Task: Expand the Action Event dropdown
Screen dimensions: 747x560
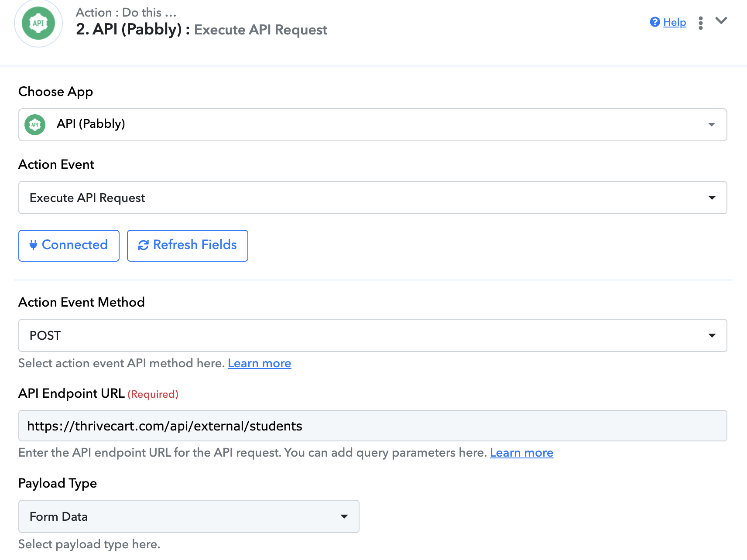Action: point(373,198)
